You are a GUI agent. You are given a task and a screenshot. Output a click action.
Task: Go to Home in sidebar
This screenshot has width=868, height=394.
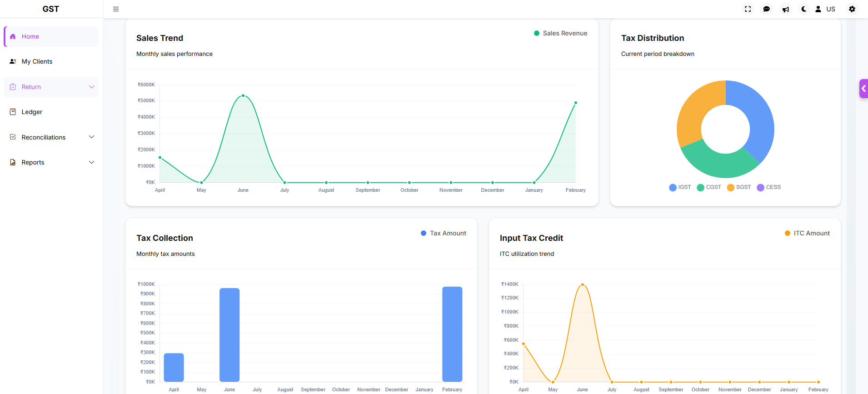click(30, 36)
